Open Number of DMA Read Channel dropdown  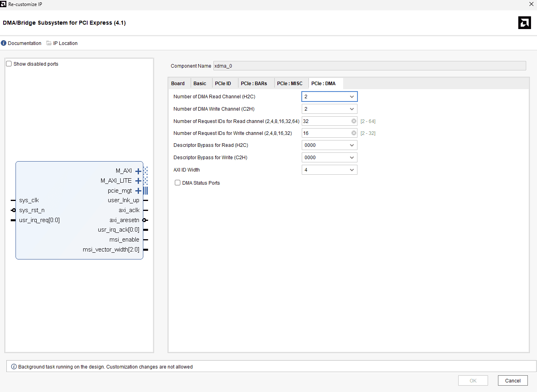click(x=329, y=97)
